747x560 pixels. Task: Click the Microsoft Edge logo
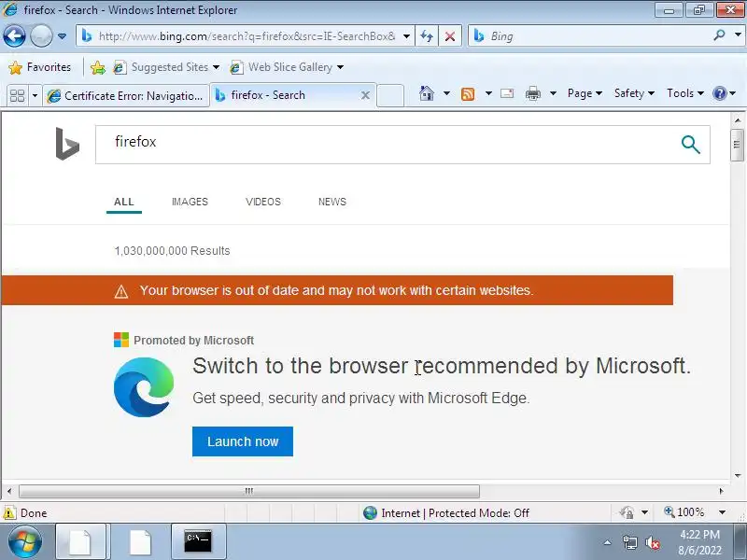pyautogui.click(x=144, y=386)
